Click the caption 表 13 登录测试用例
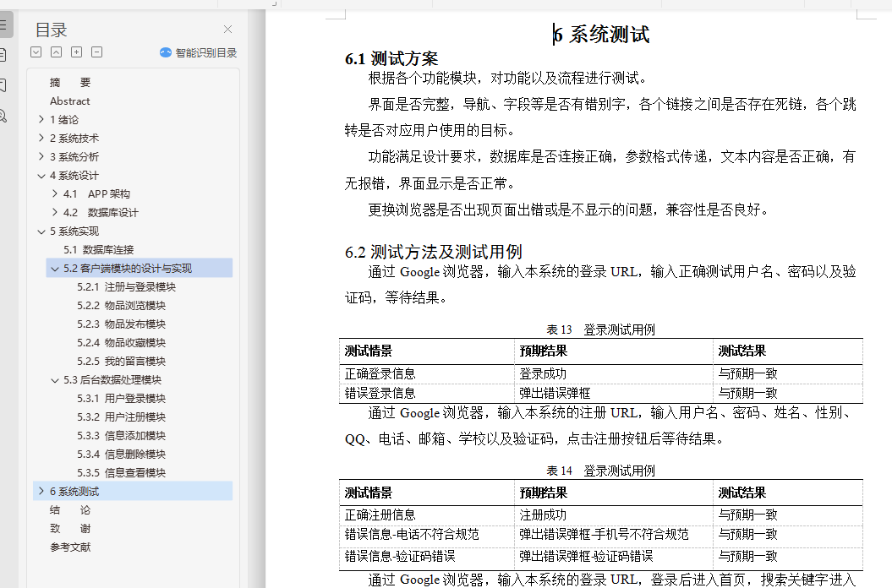The width and height of the screenshot is (892, 588). tap(601, 329)
